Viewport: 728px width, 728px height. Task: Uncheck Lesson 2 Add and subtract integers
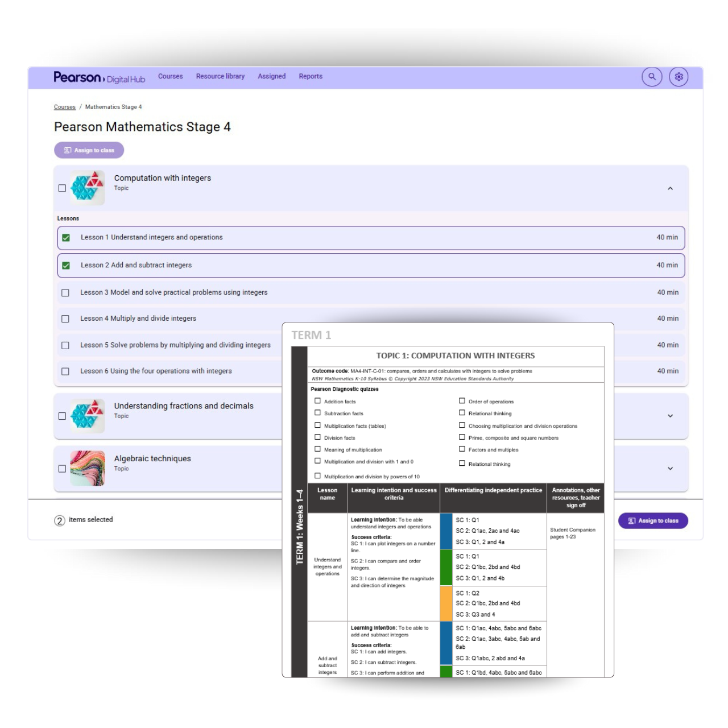click(x=66, y=266)
